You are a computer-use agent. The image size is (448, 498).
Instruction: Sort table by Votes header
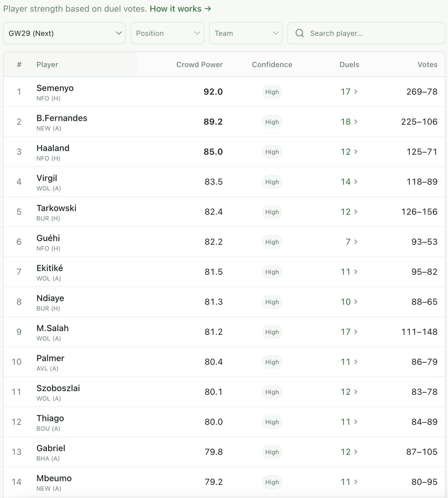point(427,64)
